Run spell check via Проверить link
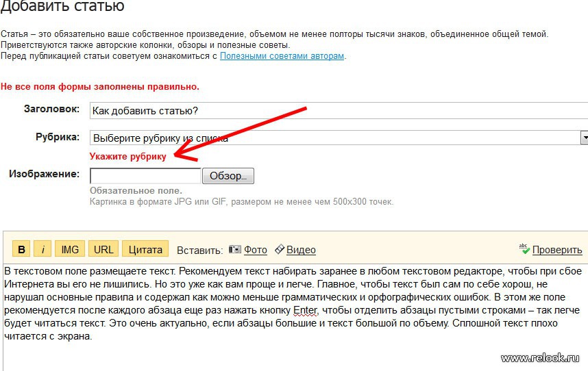This screenshot has width=588, height=371. (557, 250)
